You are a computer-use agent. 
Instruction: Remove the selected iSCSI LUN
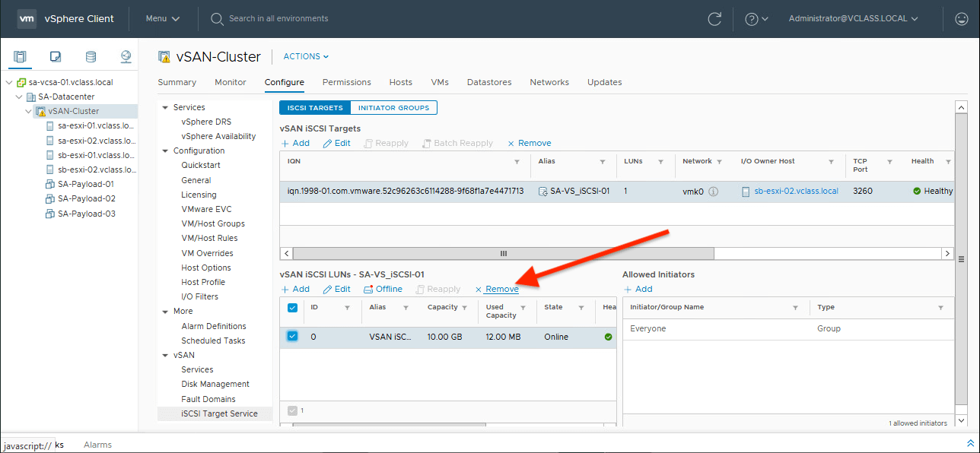click(497, 289)
